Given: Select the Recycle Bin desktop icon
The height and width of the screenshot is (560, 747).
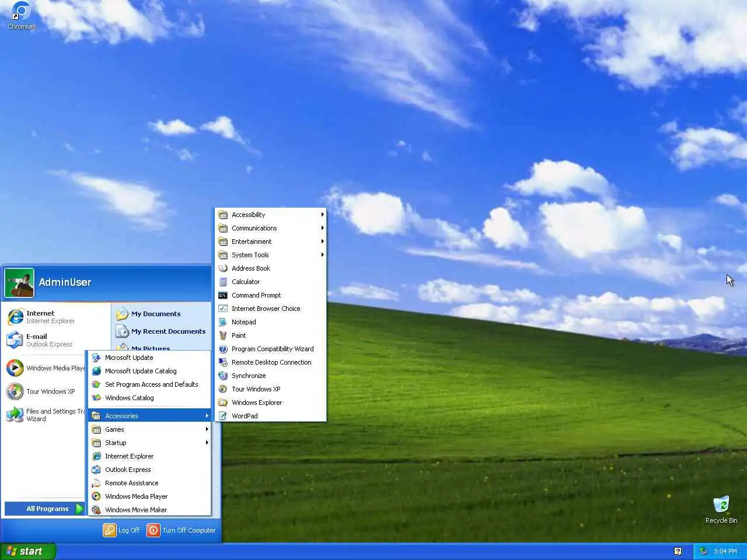Looking at the screenshot, I should 721,505.
